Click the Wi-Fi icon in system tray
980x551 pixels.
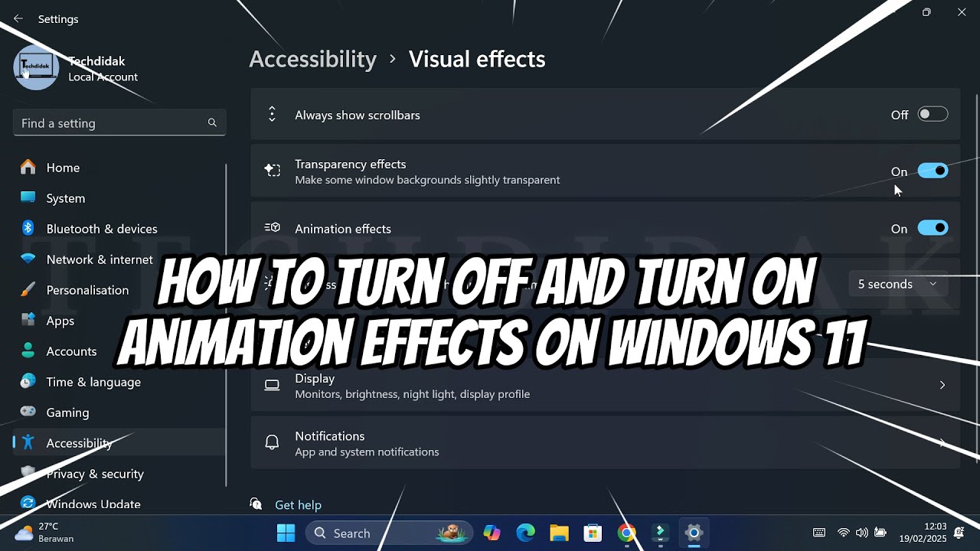pos(844,533)
